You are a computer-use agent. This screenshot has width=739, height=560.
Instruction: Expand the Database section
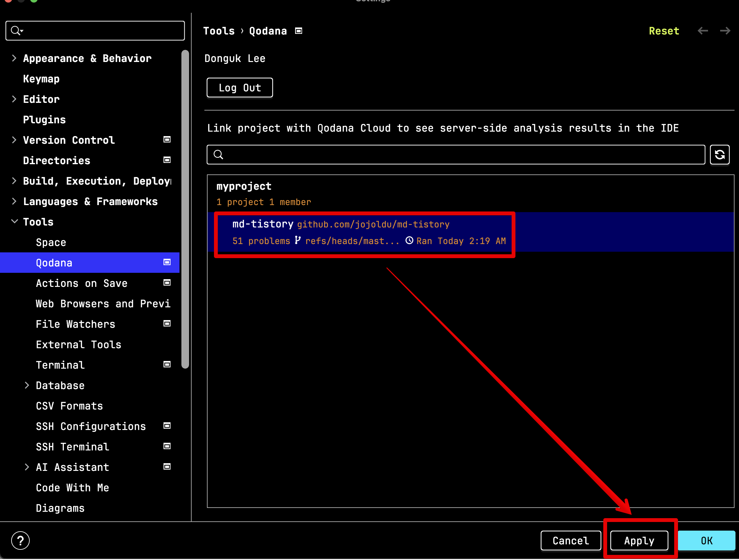coord(27,385)
